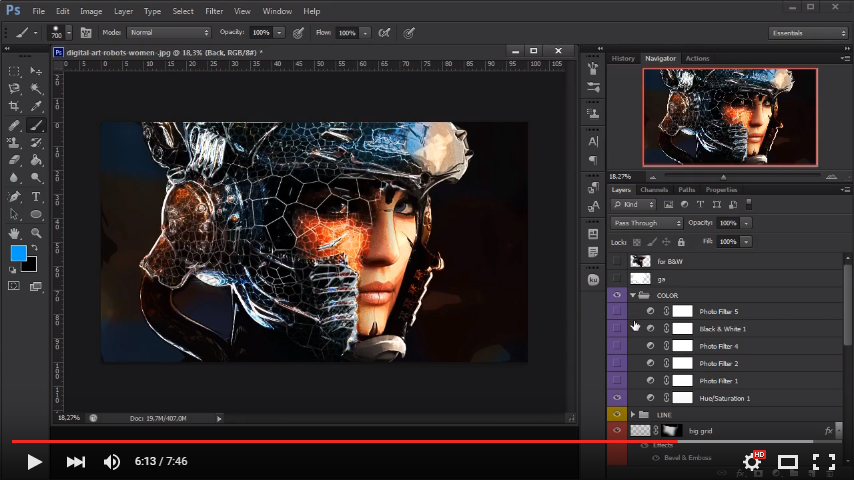Select the Eyedropper tool
This screenshot has width=854, height=480.
pos(36,106)
